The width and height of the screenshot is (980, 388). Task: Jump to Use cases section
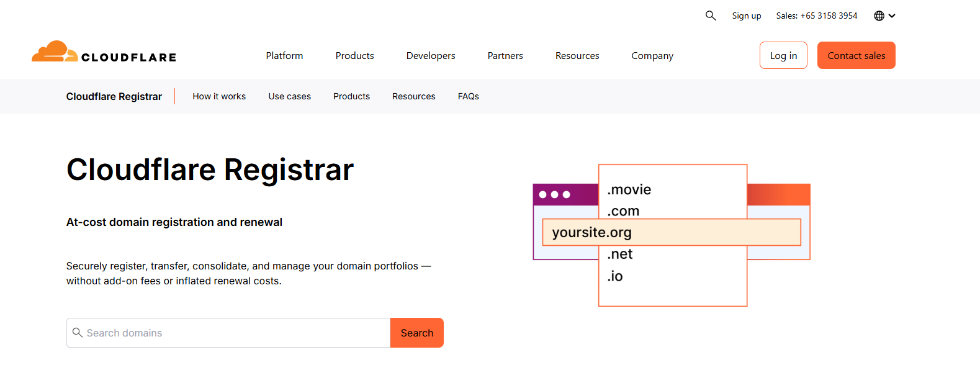(290, 96)
